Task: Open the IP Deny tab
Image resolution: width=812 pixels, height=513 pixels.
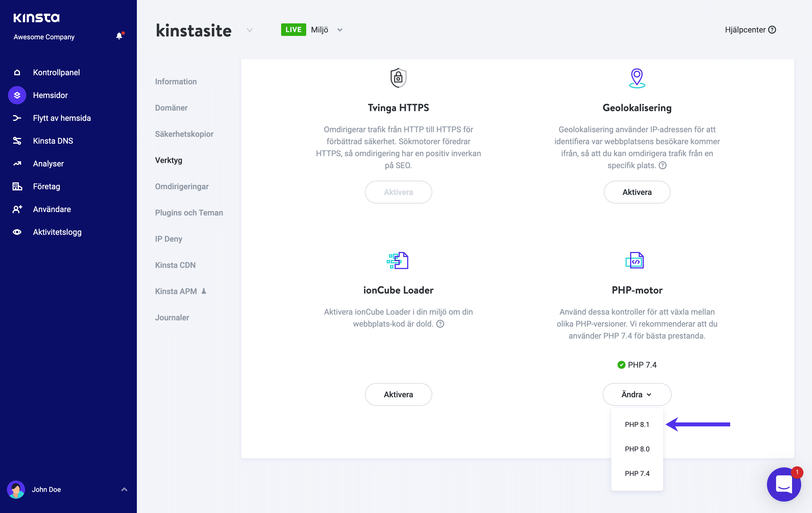Action: tap(168, 239)
